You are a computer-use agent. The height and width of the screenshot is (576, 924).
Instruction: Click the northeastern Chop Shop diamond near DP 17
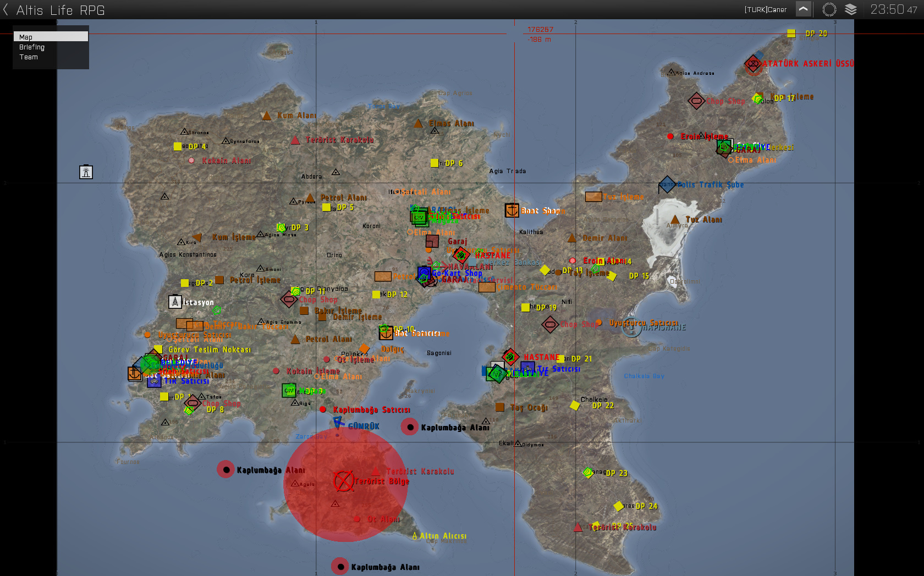pyautogui.click(x=696, y=101)
